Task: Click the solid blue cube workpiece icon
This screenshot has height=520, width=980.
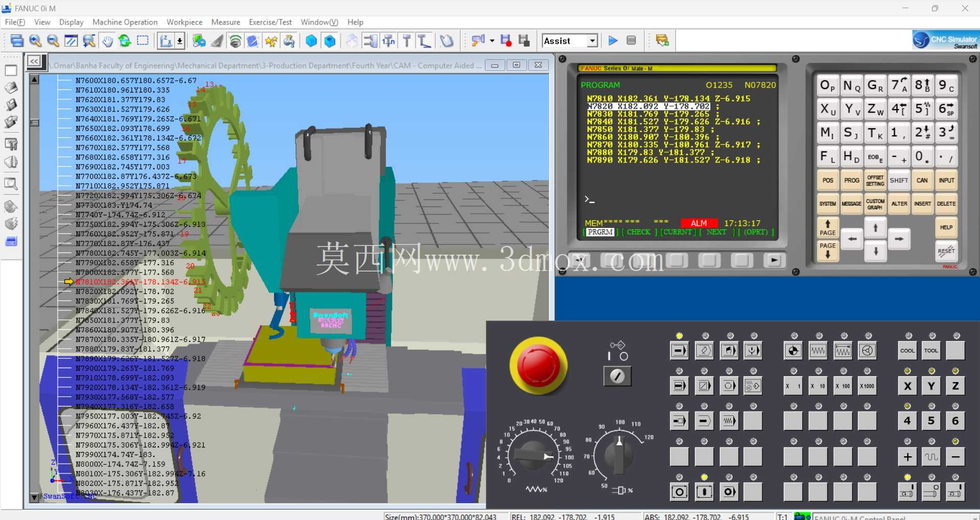Action: [x=311, y=41]
